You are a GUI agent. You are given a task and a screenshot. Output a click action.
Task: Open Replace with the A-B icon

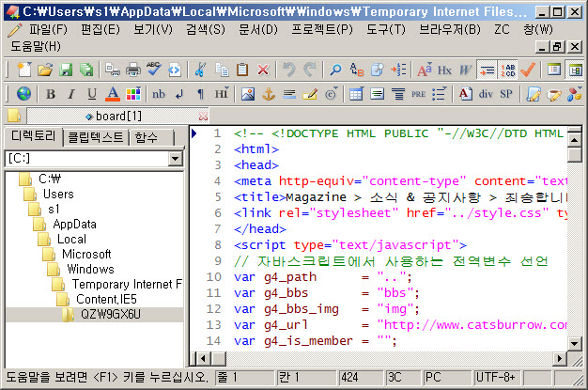coord(357,70)
